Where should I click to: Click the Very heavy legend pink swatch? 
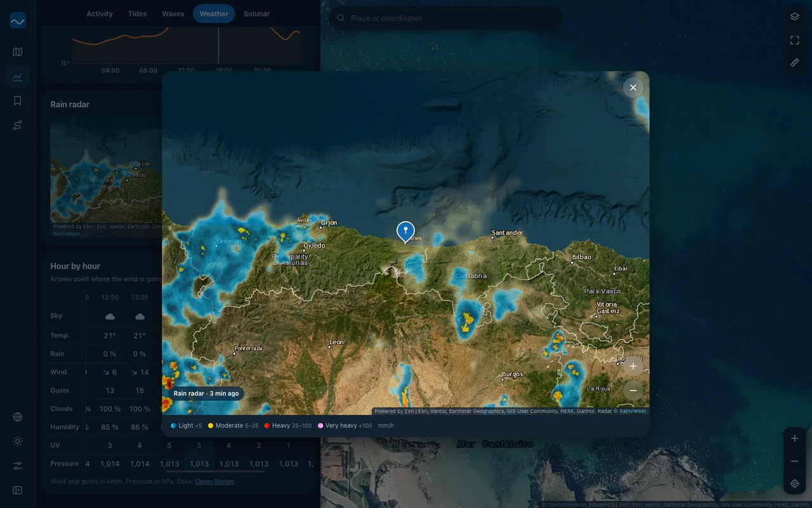coord(320,425)
